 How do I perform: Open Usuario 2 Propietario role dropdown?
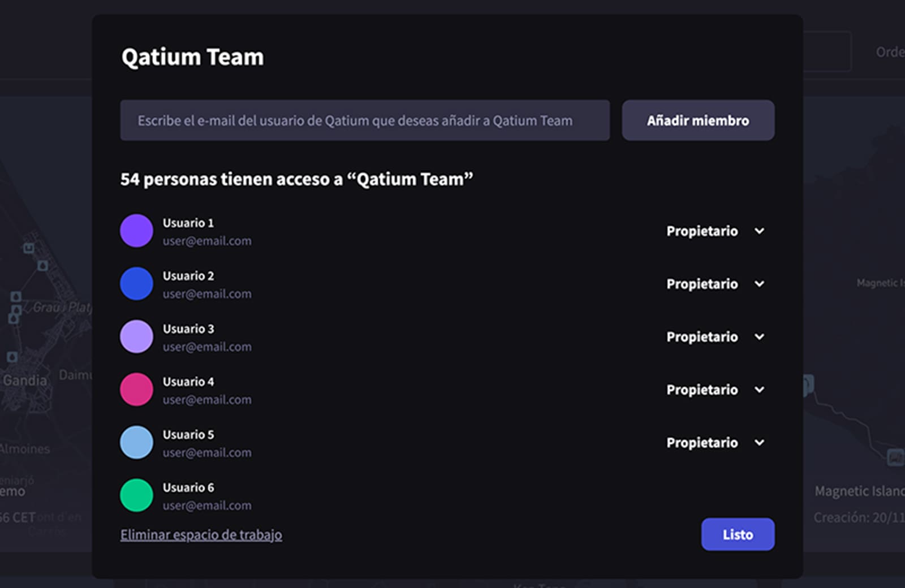point(714,284)
